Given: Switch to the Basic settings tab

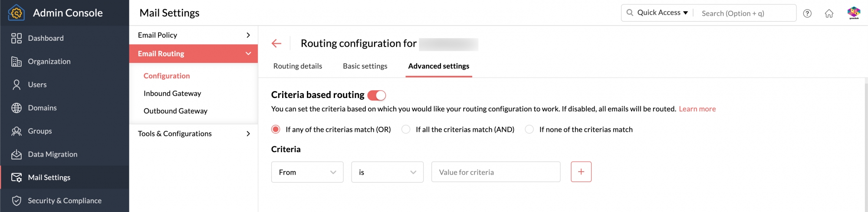Looking at the screenshot, I should [365, 66].
